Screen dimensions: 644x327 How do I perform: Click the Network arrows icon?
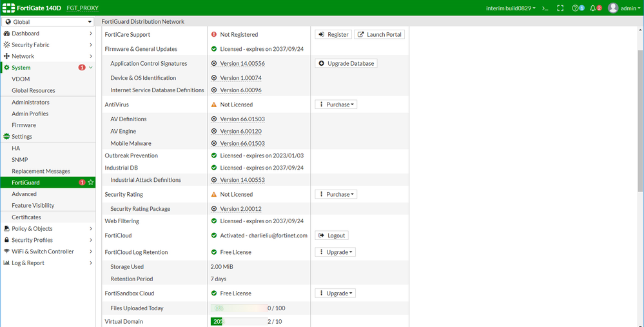(6, 56)
